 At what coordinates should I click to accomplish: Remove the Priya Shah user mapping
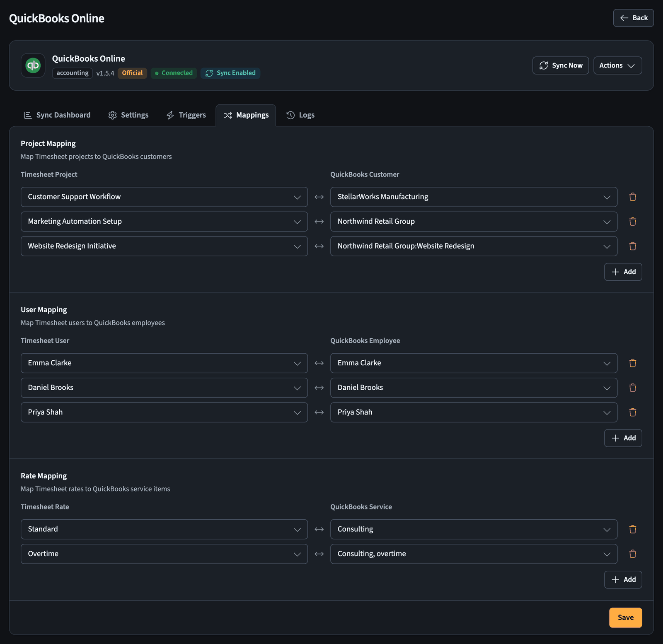click(632, 412)
